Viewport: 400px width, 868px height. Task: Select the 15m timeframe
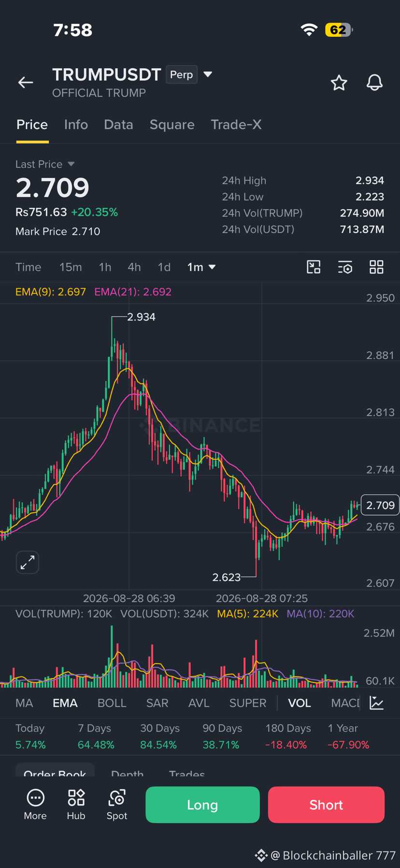(x=71, y=267)
